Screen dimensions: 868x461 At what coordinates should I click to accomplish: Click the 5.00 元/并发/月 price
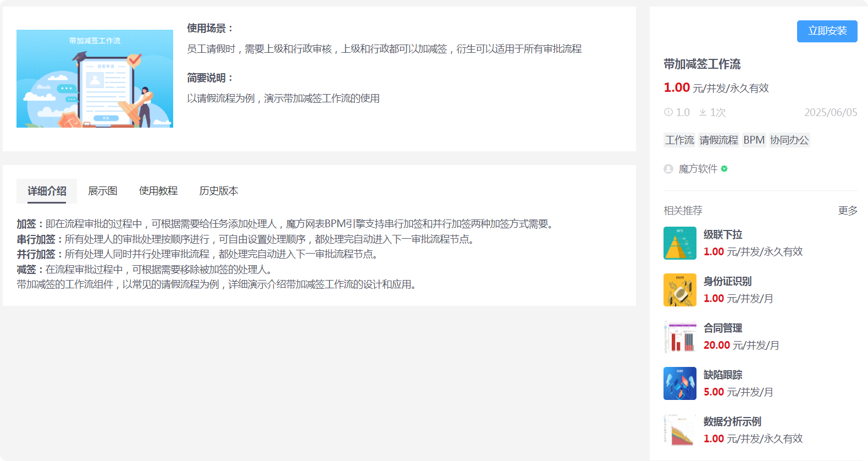point(738,392)
